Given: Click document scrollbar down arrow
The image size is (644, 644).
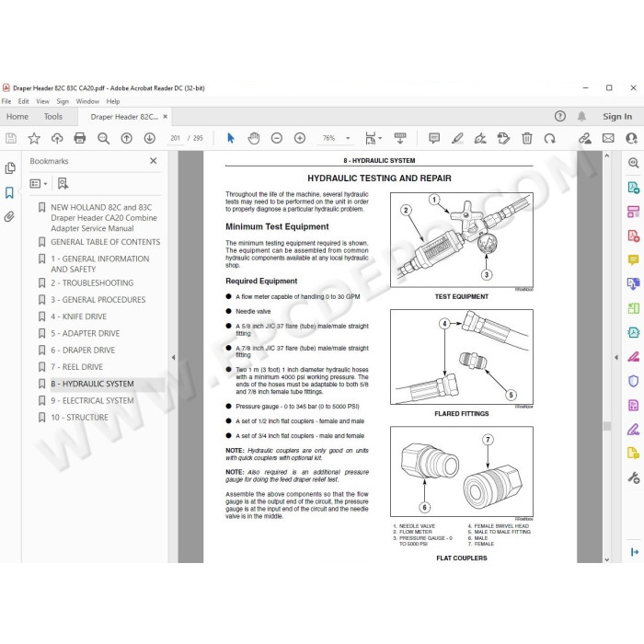Looking at the screenshot, I should click(x=607, y=559).
